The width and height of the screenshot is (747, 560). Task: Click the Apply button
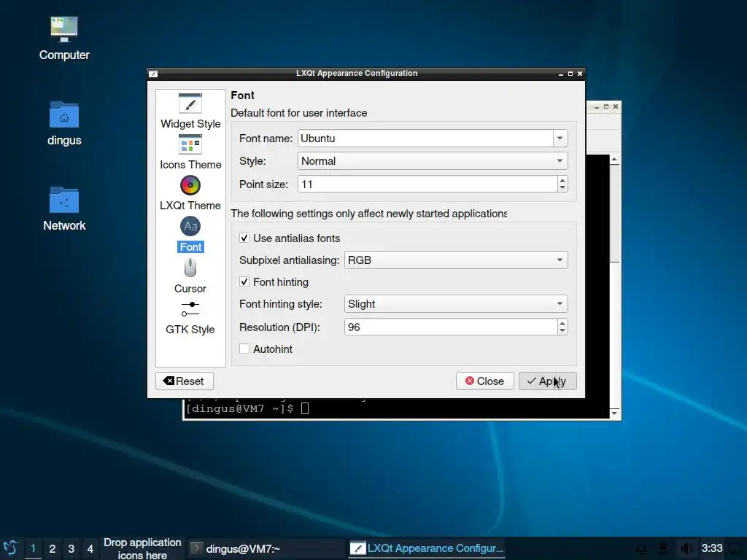click(547, 381)
